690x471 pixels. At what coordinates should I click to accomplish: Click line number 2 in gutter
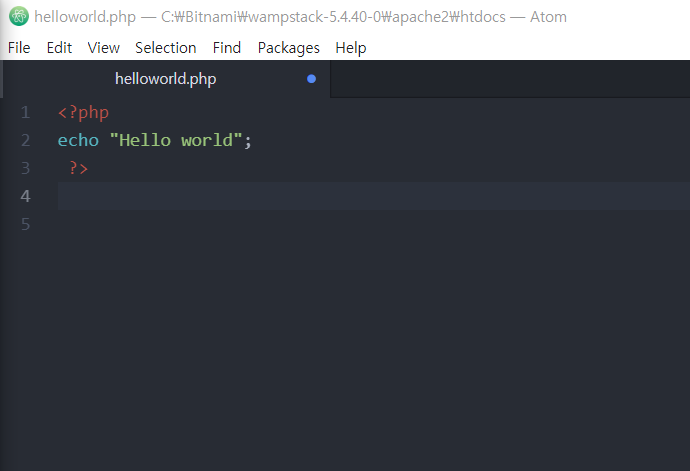click(x=26, y=140)
